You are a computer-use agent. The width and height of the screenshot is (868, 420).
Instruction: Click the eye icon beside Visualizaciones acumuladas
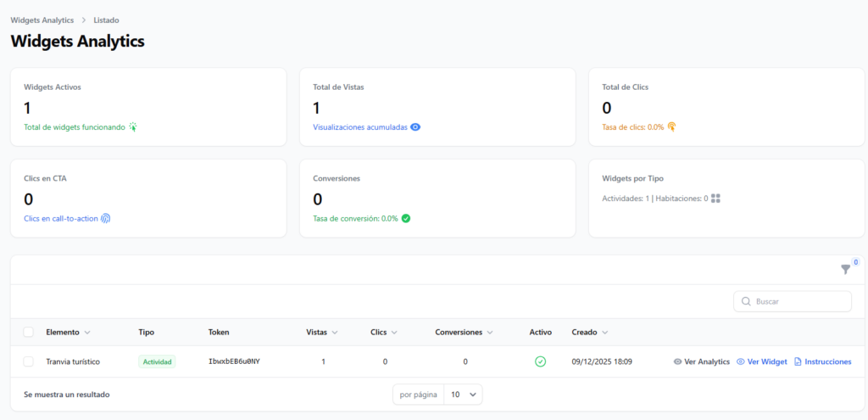(x=415, y=127)
